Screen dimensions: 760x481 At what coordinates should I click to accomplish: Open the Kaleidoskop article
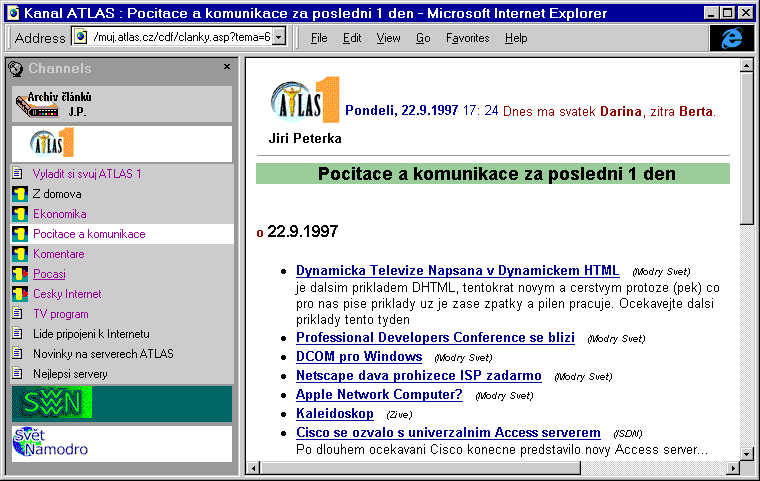click(334, 413)
